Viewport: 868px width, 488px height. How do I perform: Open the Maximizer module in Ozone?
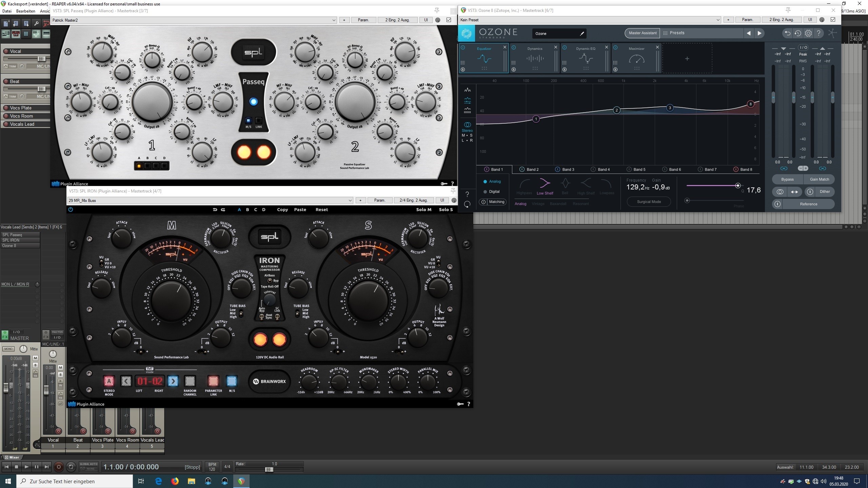(636, 58)
